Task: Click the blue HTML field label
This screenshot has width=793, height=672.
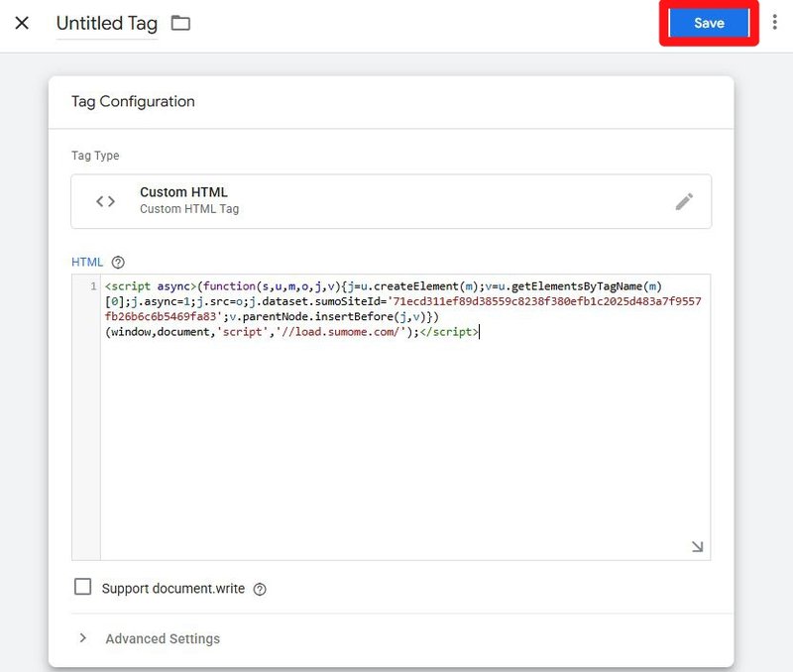Action: 87,263
